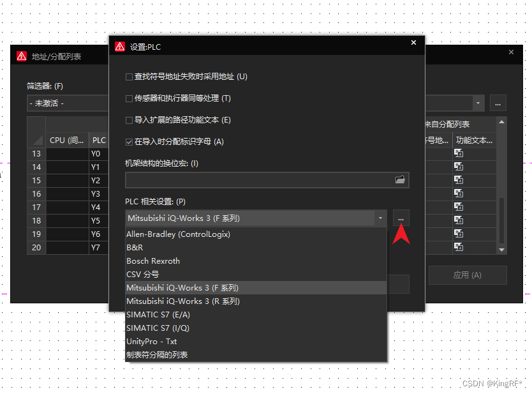This screenshot has height=394, width=532.
Task: Click the ellipsis button beside PLC settings dropdown
Action: (401, 218)
